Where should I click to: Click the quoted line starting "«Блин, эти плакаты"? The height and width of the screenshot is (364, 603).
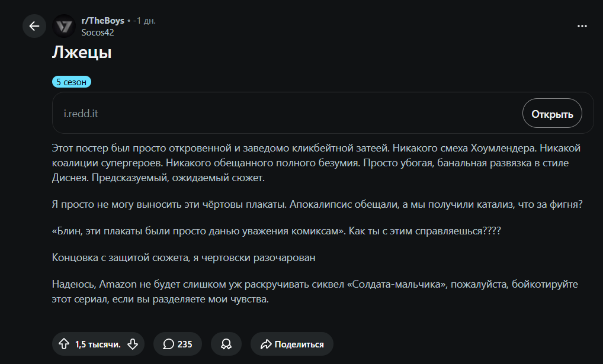277,231
